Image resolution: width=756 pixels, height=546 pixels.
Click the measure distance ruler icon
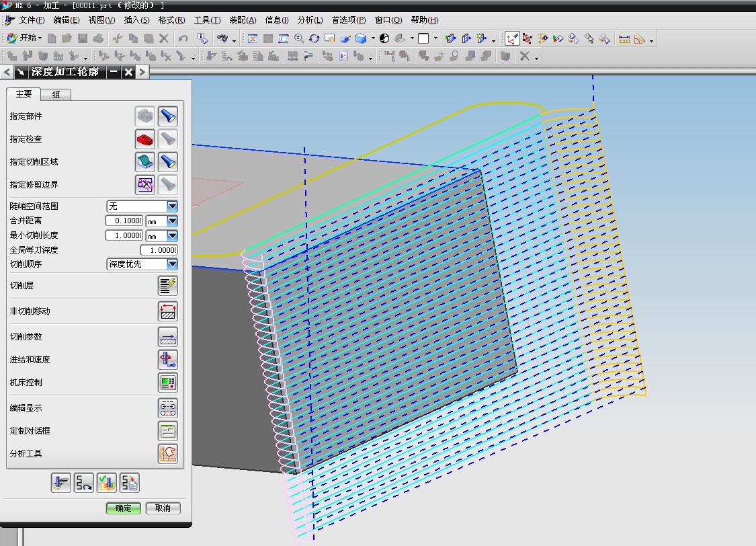click(624, 38)
